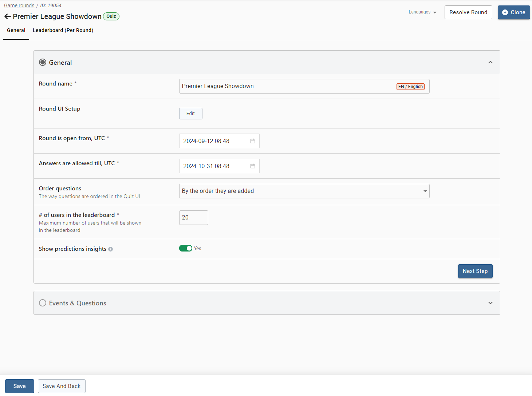Open the Languages dropdown
Viewport: 532px width, 396px height.
(x=422, y=12)
